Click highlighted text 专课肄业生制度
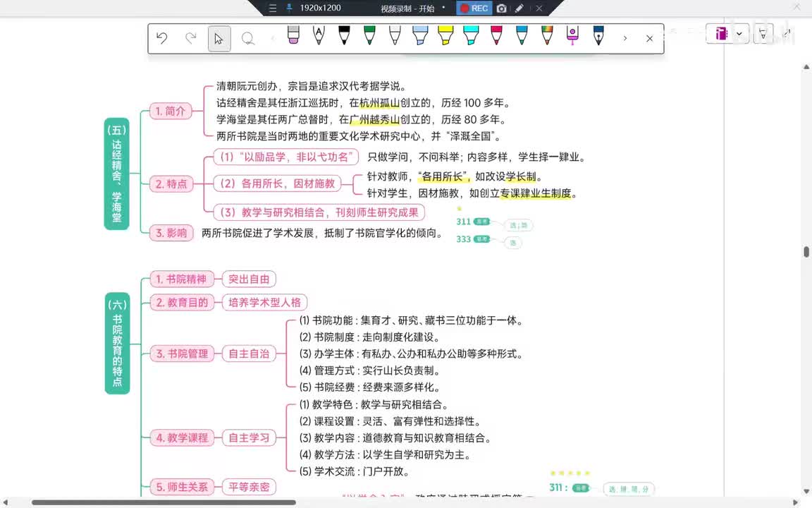Viewport: 812px width, 508px height. [536, 193]
